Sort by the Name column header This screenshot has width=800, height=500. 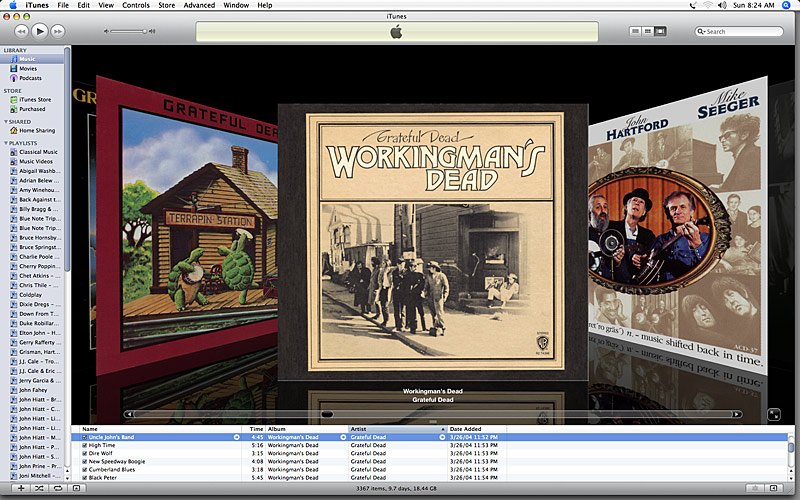click(x=161, y=429)
